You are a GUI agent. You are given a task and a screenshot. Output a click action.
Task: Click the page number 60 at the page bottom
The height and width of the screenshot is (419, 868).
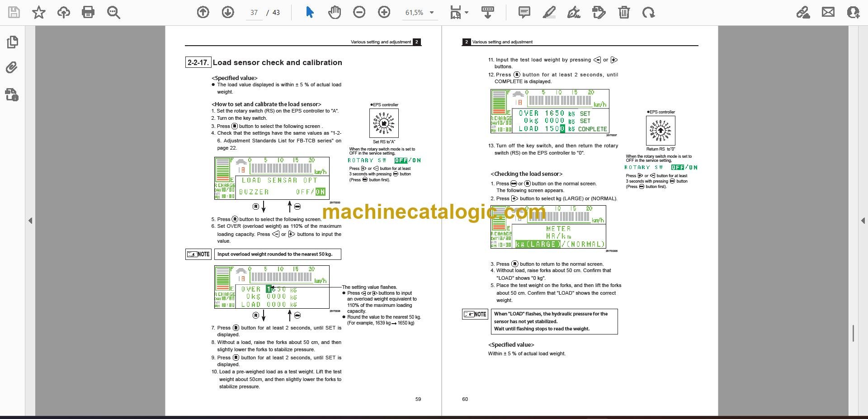(465, 399)
